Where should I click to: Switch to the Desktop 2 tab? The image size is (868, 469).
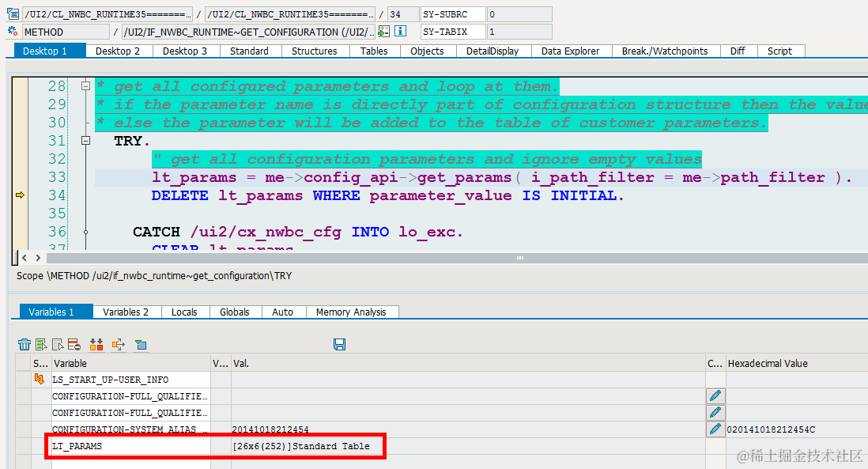117,51
